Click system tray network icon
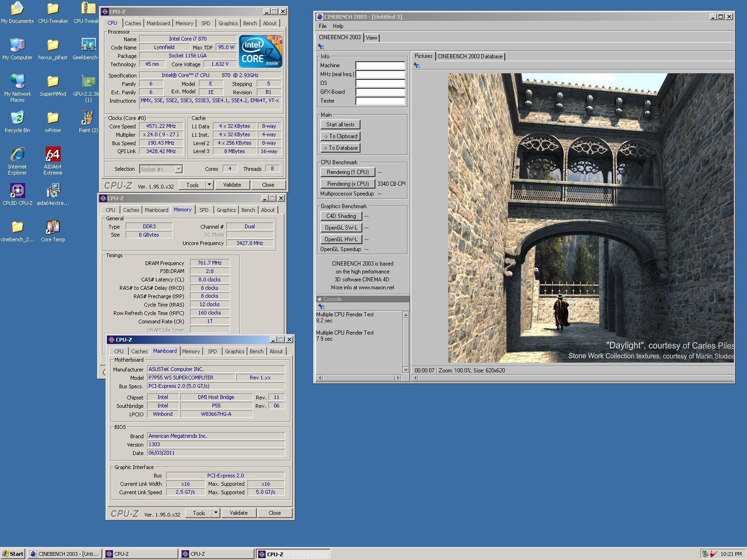Screen dimensions: 747x560 (705, 554)
